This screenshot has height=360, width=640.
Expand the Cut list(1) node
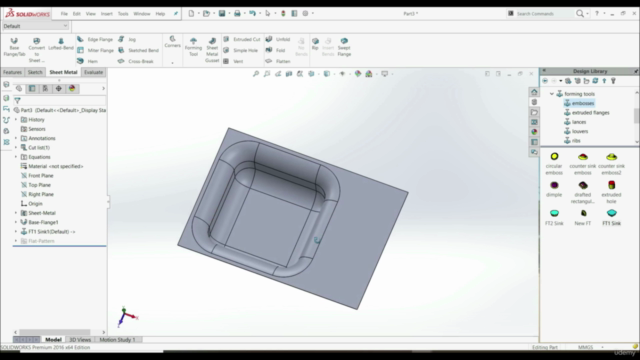coord(16,148)
